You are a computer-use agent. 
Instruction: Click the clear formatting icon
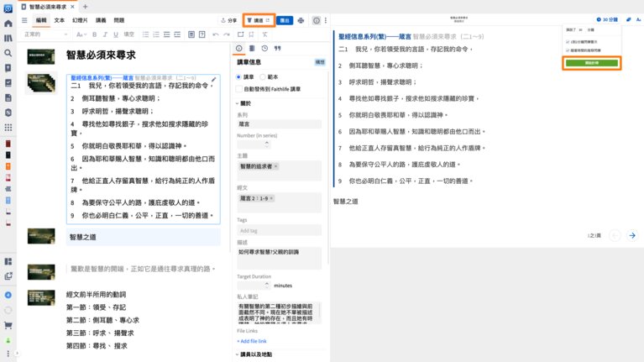tap(265, 34)
